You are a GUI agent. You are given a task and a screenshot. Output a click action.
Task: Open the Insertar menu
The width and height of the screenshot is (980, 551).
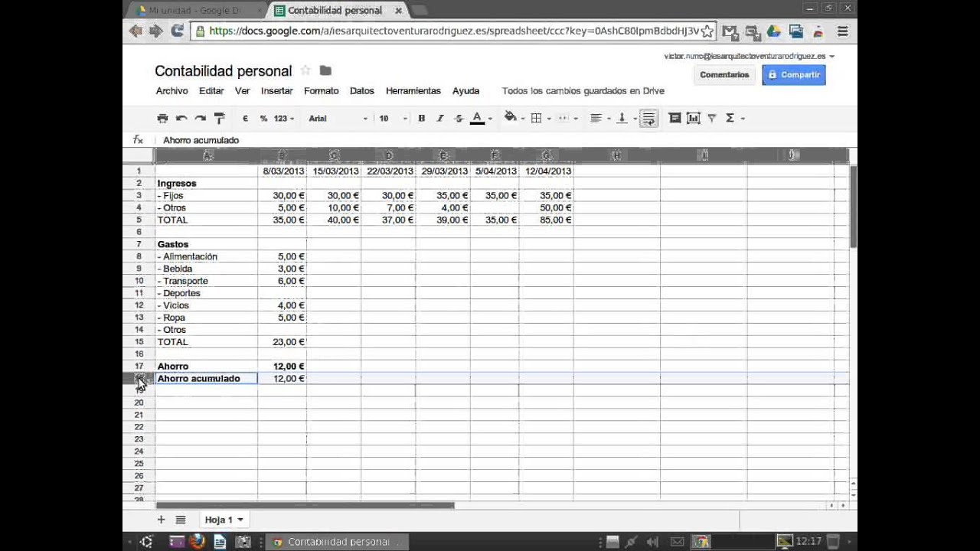tap(276, 90)
